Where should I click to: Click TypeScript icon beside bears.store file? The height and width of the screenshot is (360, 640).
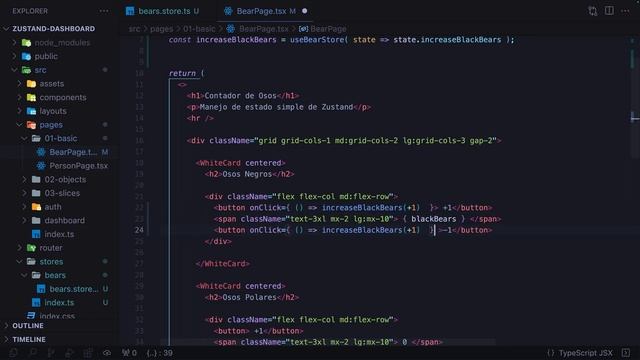tap(41, 289)
